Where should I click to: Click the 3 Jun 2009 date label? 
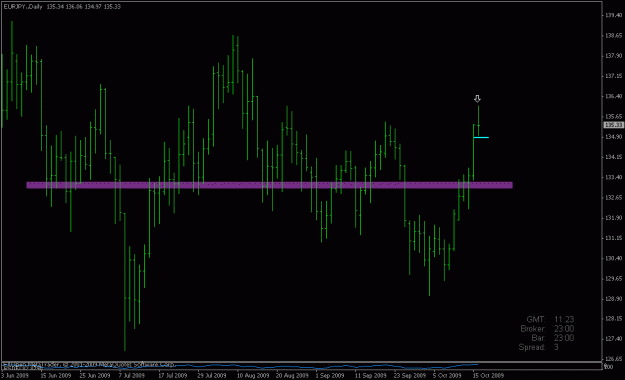[15, 376]
